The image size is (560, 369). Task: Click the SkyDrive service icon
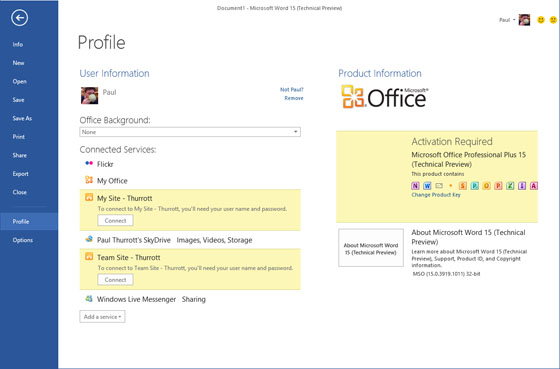(89, 239)
